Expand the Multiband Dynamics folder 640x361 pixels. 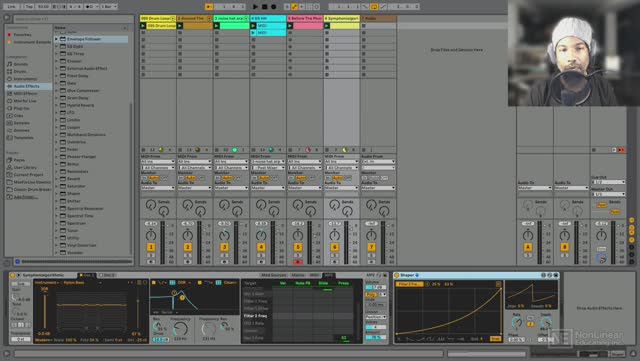(56, 135)
